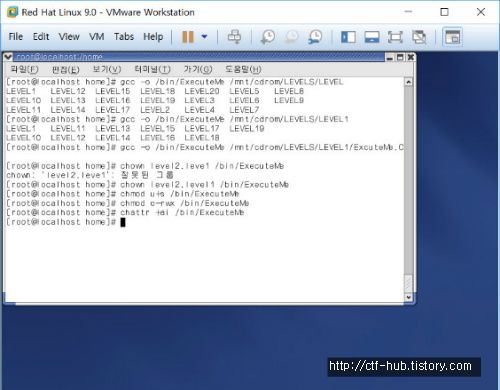
Task: Open the terminal 파일(F) menu
Action: tap(24, 69)
